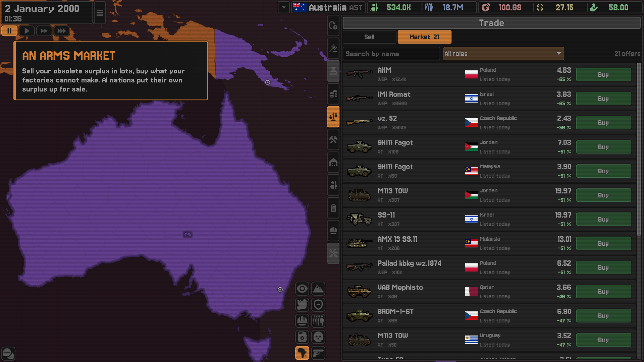Open the hamburger game menu
The image size is (644, 362).
point(100,13)
